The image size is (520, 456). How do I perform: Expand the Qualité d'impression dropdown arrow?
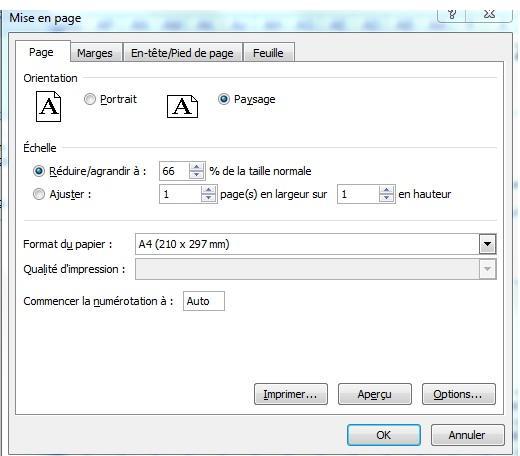(487, 269)
